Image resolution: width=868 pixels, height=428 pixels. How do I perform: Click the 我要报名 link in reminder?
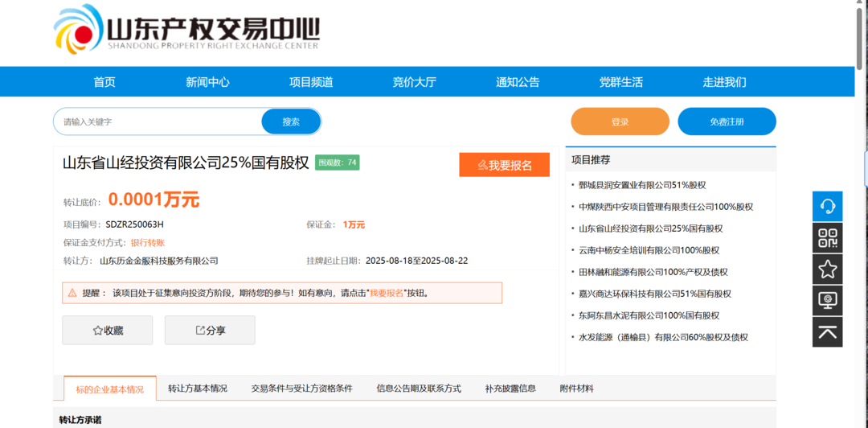387,294
